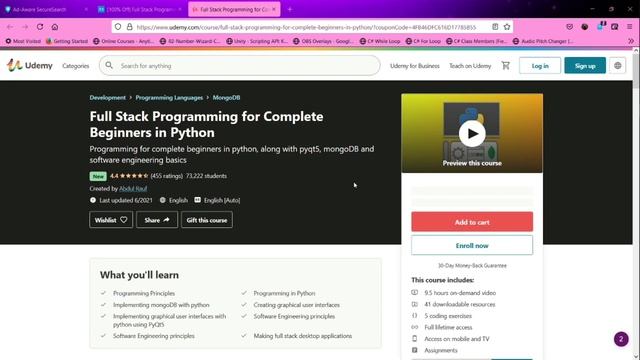Open the Firefox hamburger menu
This screenshot has height=360, width=640.
point(630,27)
